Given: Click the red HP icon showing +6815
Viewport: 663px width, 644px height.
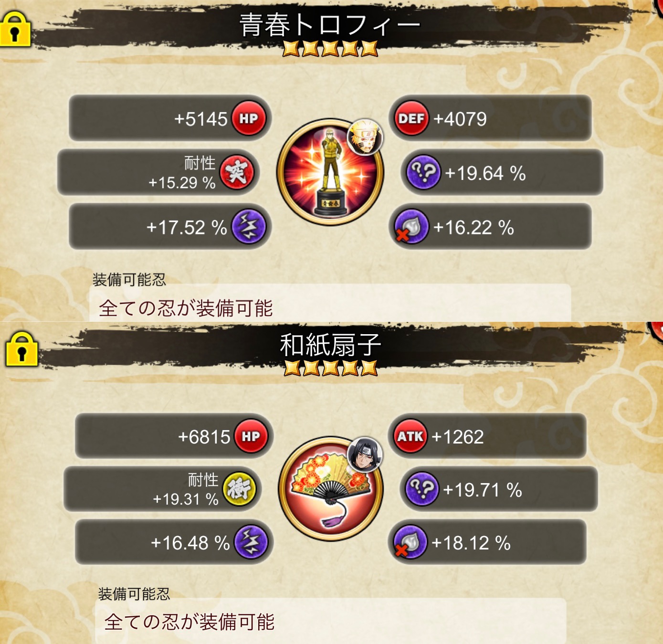Looking at the screenshot, I should [251, 436].
